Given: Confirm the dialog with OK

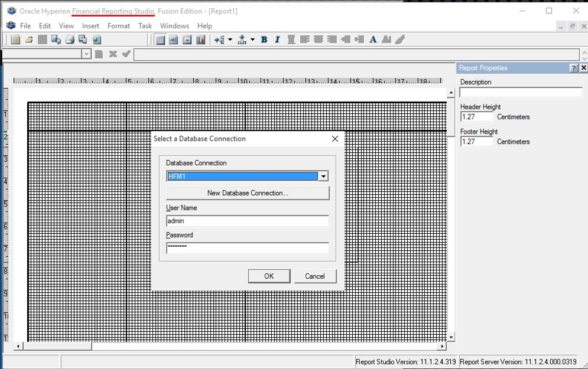Looking at the screenshot, I should [x=269, y=276].
